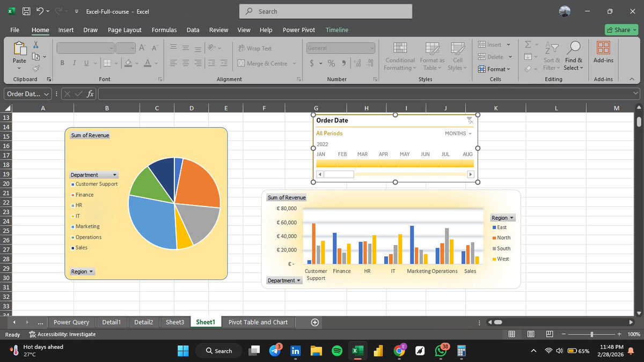Click the New Sheet plus icon

click(315, 322)
